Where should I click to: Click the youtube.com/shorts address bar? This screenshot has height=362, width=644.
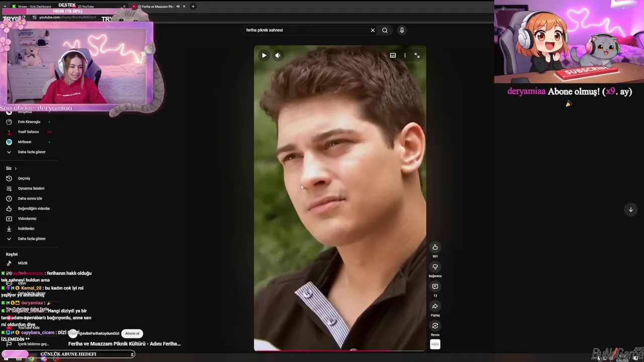(68, 18)
